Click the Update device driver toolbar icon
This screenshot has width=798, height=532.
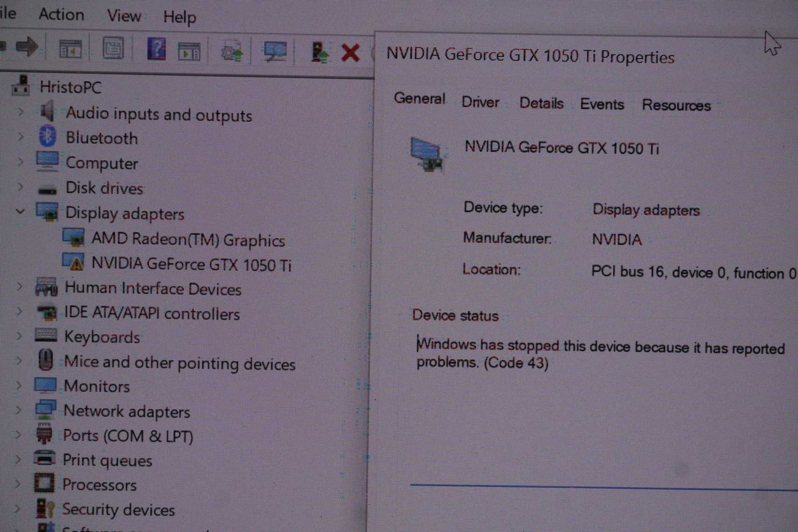click(x=232, y=51)
